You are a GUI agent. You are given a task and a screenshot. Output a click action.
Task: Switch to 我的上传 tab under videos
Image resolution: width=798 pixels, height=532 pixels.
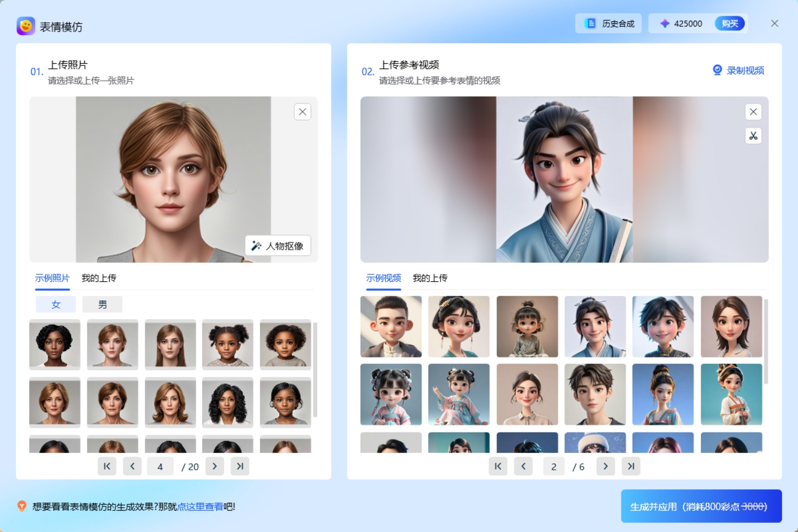tap(430, 278)
